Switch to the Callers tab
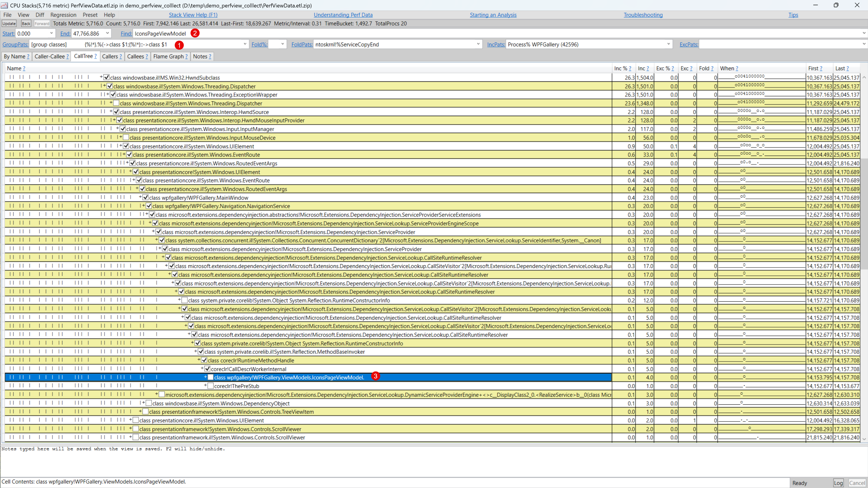Screen dimensions: 868x488 tap(112, 56)
